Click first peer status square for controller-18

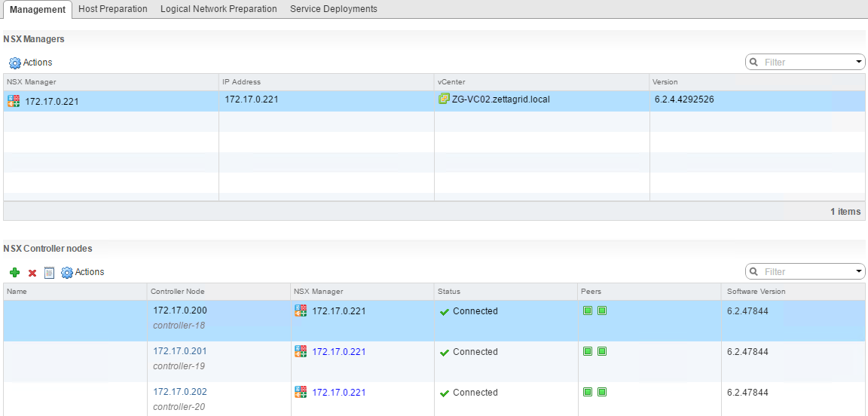coord(588,310)
